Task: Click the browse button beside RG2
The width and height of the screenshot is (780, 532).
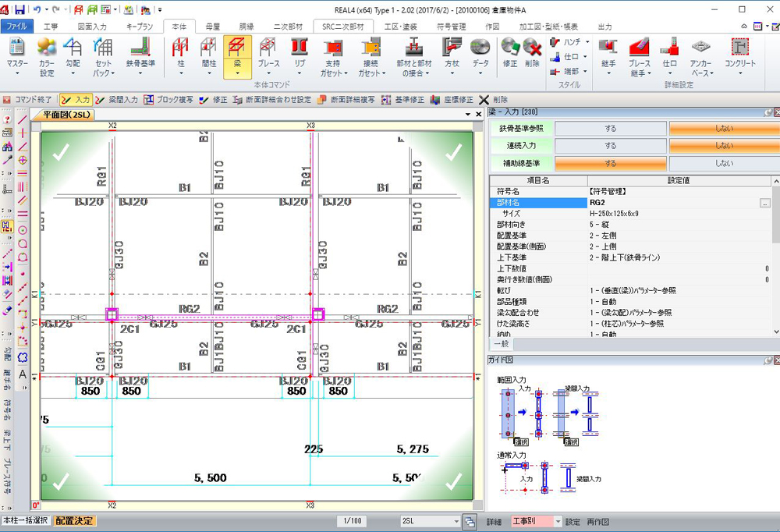Action: tap(765, 203)
